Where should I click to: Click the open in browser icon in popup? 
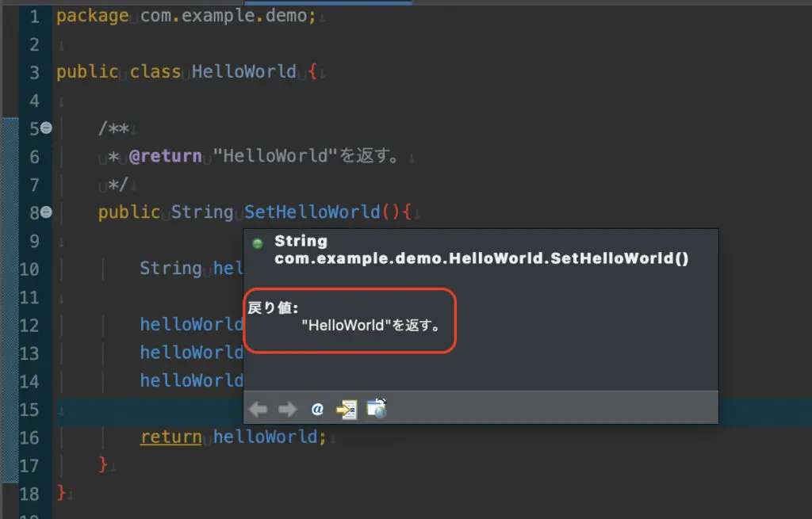377,408
